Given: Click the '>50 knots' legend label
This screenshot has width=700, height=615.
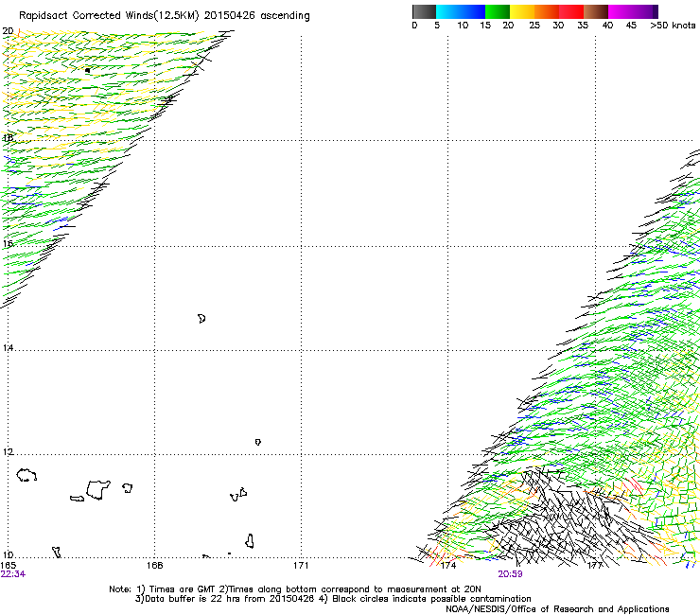Looking at the screenshot, I should [673, 26].
